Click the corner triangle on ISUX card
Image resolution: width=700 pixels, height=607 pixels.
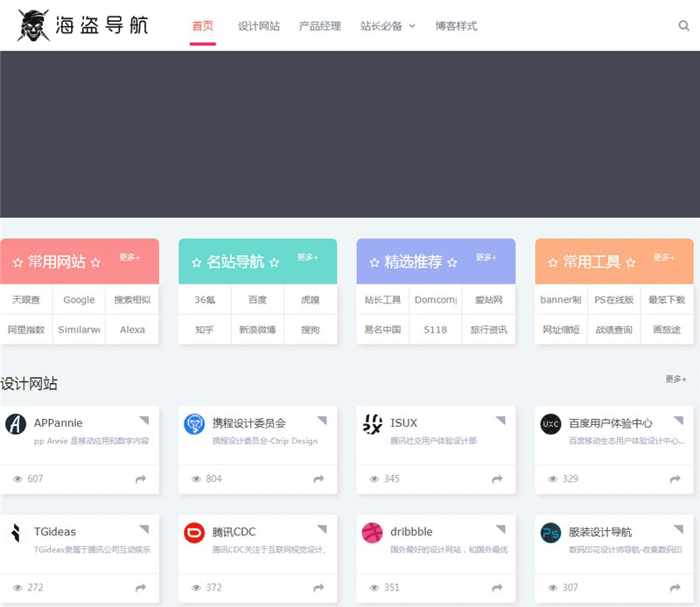click(500, 420)
